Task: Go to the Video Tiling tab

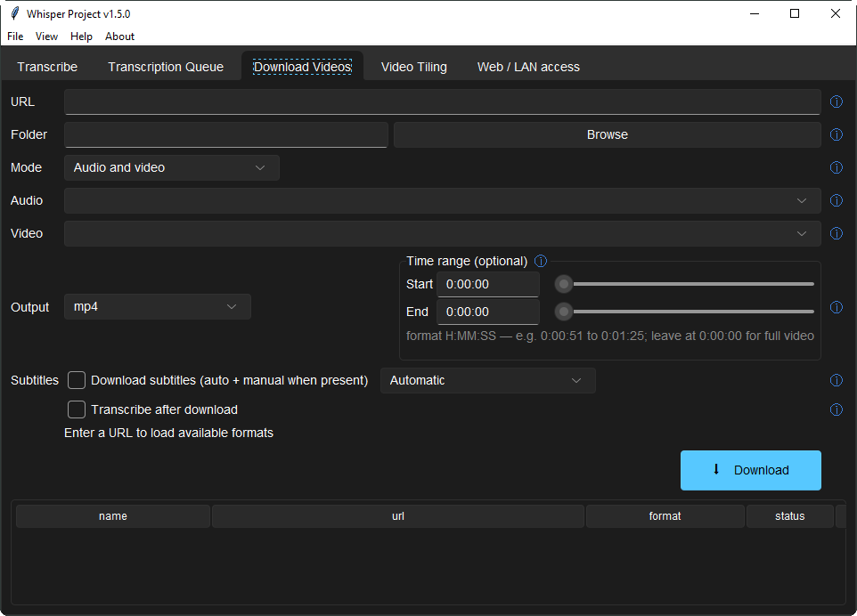Action: tap(413, 67)
